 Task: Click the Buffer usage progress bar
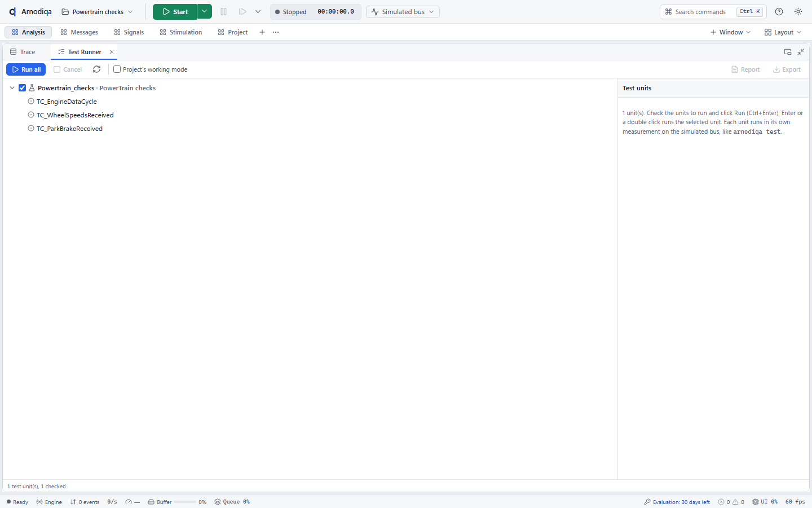pyautogui.click(x=185, y=502)
